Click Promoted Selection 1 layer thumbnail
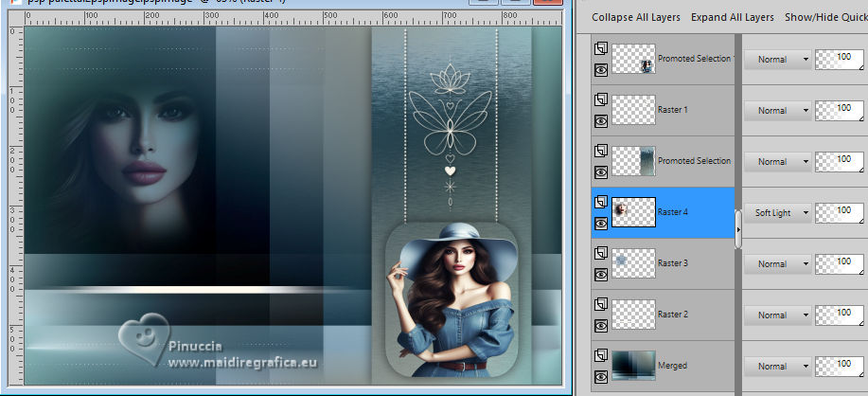Image resolution: width=868 pixels, height=396 pixels. pyautogui.click(x=633, y=59)
